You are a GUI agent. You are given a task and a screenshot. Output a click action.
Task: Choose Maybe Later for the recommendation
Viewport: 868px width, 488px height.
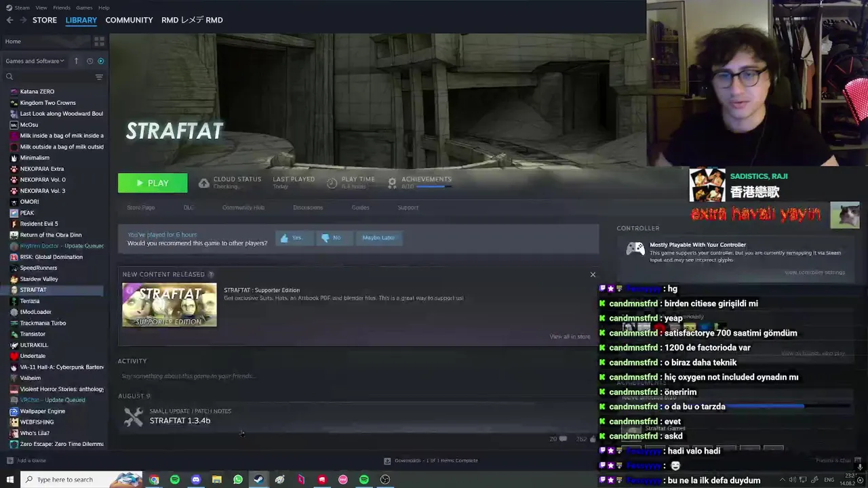tap(378, 238)
